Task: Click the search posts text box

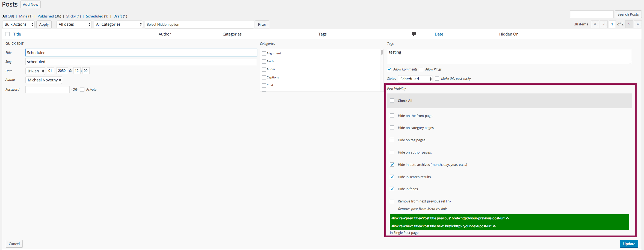Action: tap(592, 14)
